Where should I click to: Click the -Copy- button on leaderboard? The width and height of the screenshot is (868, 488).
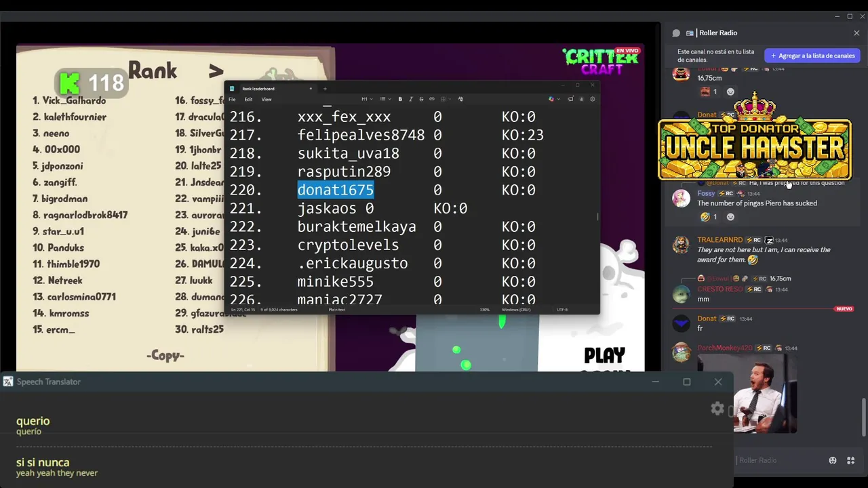point(165,355)
